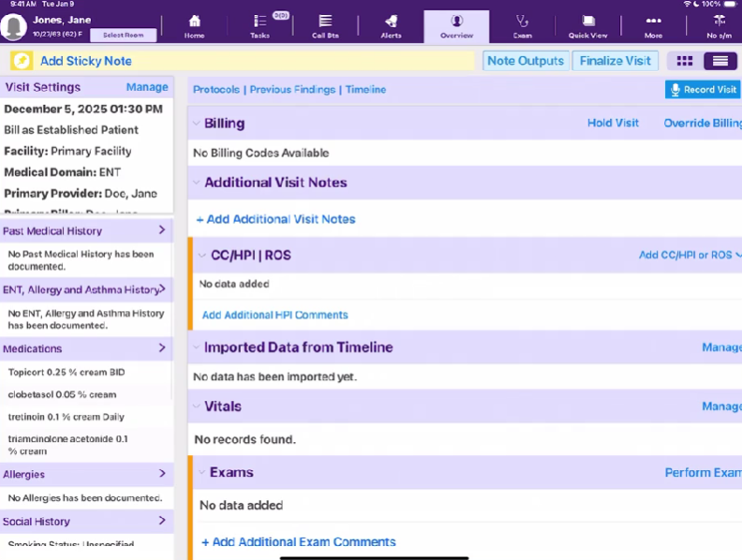Viewport: 742px width, 560px height.
Task: Click Bill as Established Patient text
Action: coord(71,129)
